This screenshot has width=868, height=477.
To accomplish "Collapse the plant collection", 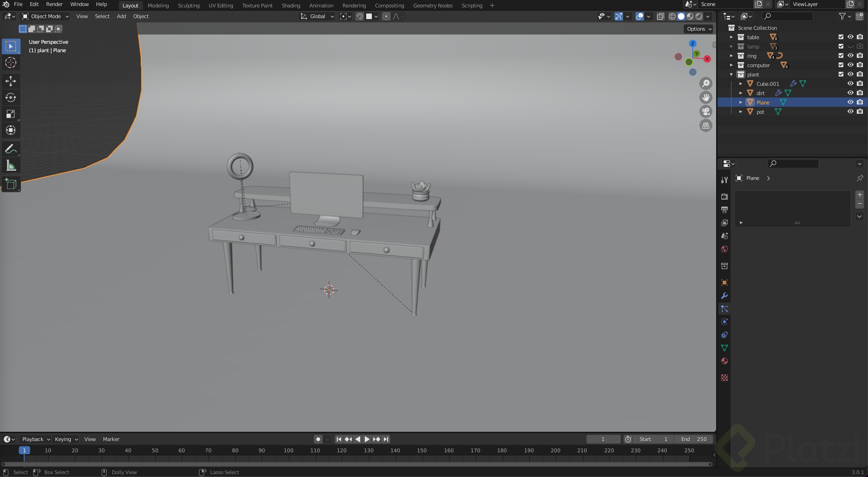I will (x=731, y=74).
